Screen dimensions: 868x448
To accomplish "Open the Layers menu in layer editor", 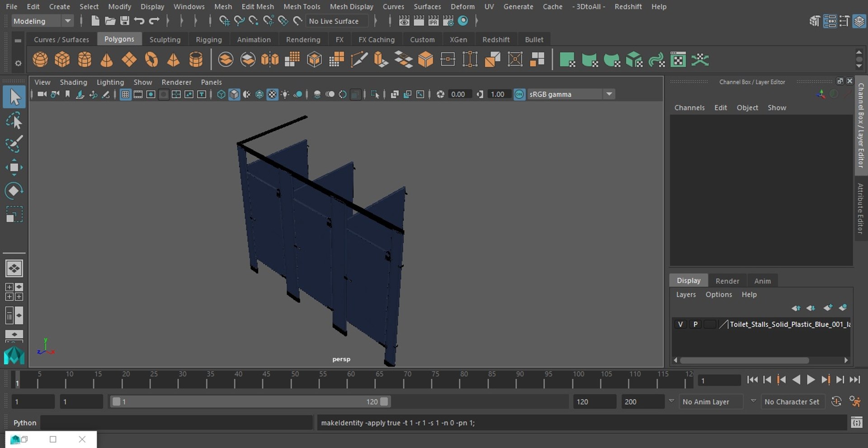I will coord(685,294).
